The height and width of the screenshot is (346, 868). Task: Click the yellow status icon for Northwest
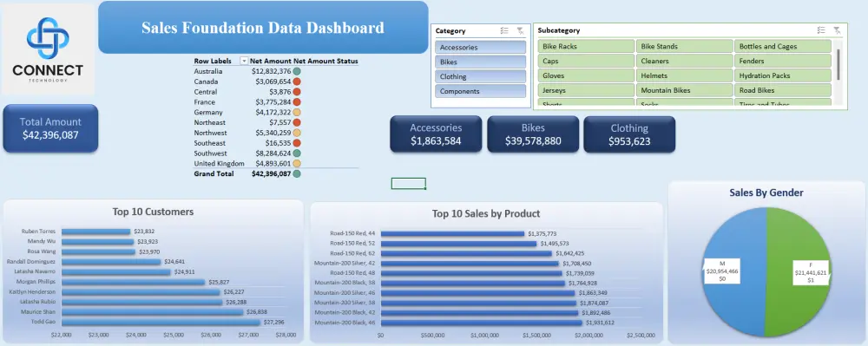click(297, 133)
